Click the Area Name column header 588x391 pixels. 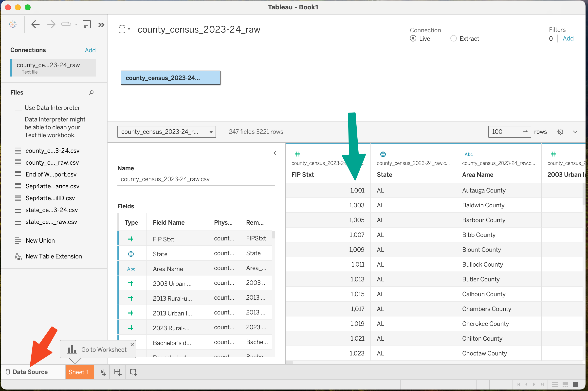click(477, 175)
